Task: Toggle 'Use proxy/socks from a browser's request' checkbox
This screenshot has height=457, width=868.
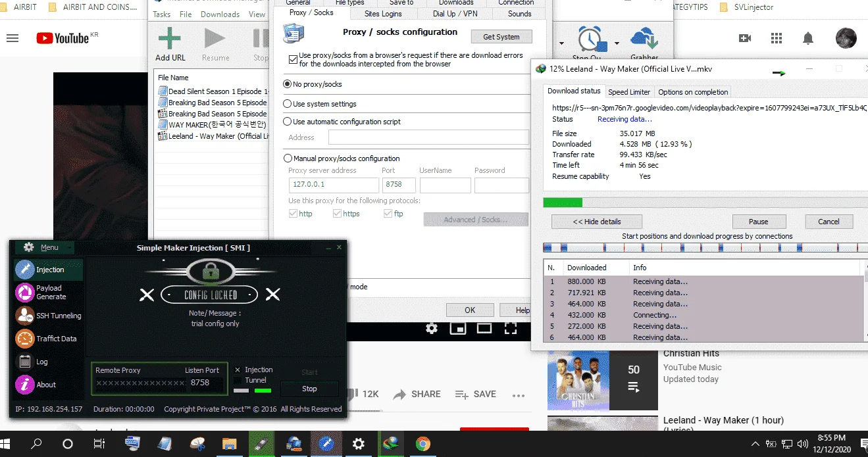Action: (293, 60)
